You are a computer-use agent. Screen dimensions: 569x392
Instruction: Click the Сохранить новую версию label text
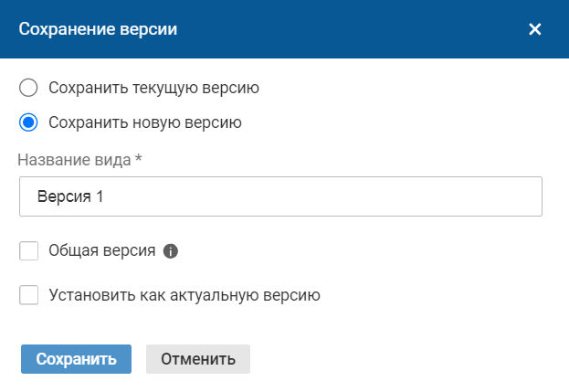(x=144, y=122)
